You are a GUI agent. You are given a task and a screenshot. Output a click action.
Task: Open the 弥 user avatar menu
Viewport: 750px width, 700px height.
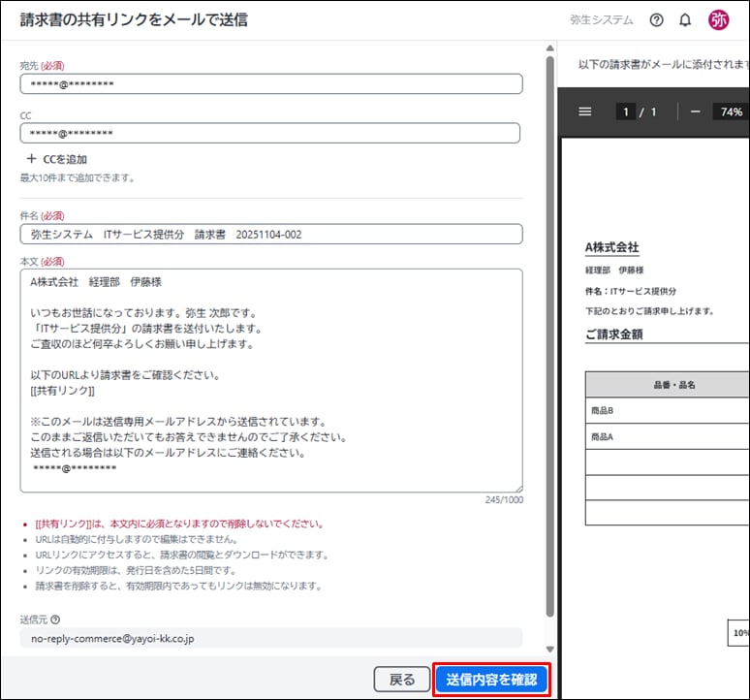(719, 20)
